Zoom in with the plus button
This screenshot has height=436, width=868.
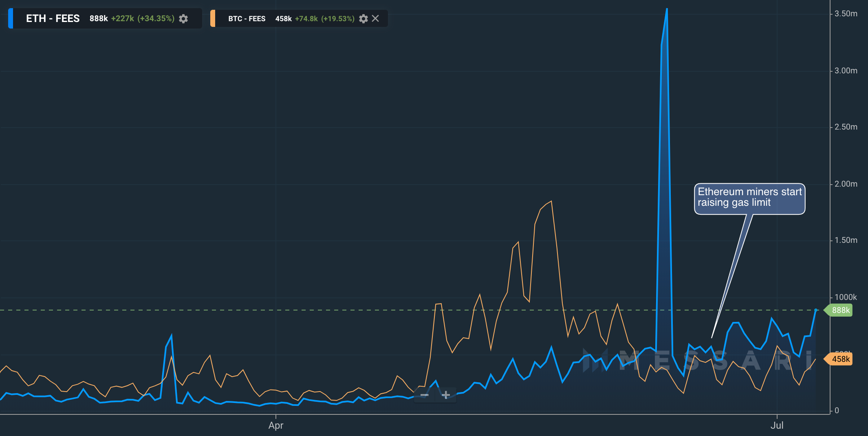pos(446,395)
